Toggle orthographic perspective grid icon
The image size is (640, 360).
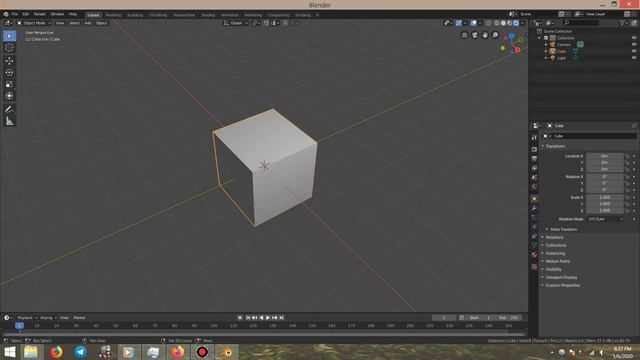click(x=464, y=36)
